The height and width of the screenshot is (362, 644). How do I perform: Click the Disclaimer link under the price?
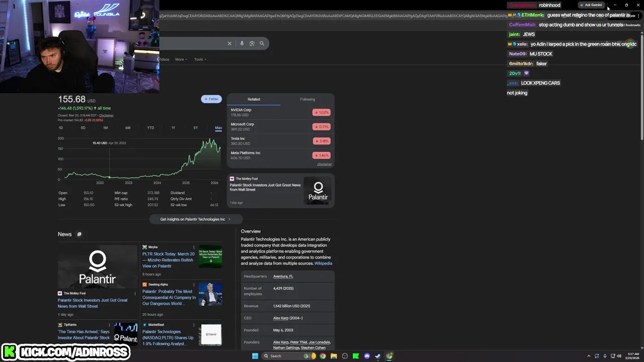click(x=106, y=115)
